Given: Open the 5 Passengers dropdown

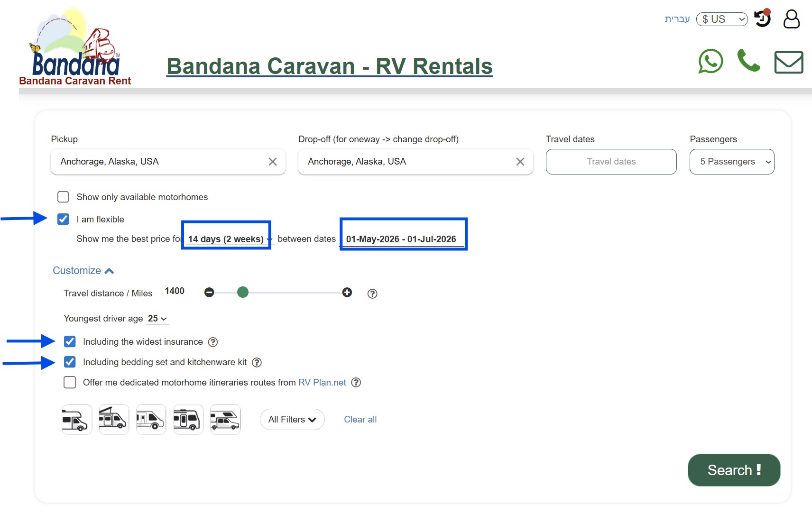Looking at the screenshot, I should click(x=731, y=162).
